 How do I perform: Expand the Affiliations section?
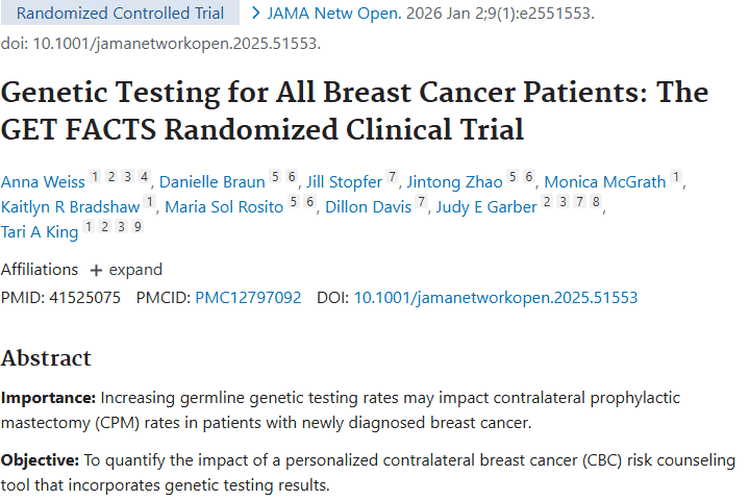tap(126, 269)
